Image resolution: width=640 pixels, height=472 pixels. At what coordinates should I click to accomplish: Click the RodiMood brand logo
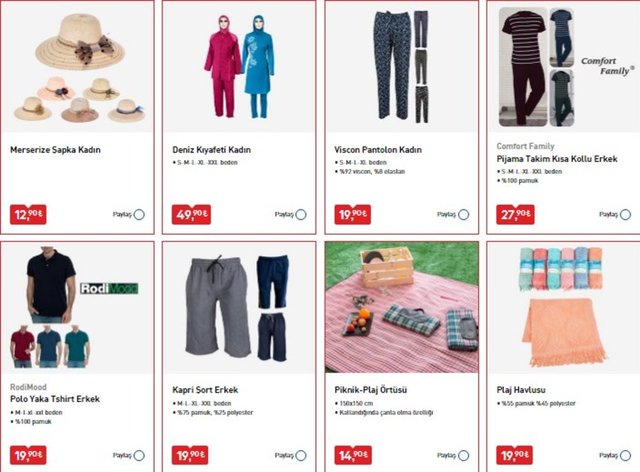109,289
